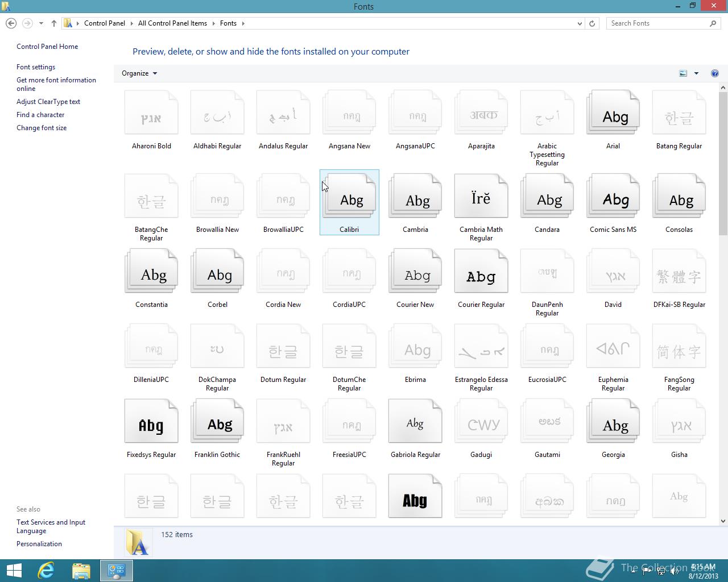Screen dimensions: 728x582
Task: Select the Comic Sans MS font
Action: [613, 196]
